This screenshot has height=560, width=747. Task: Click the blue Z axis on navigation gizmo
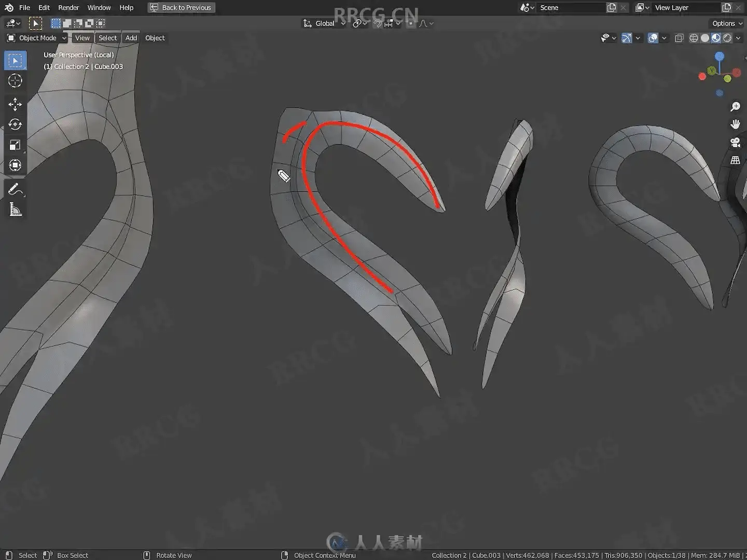tap(719, 56)
